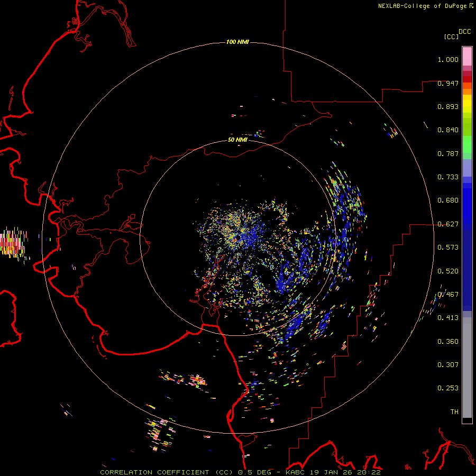Click the 0.680 scale value
This screenshot has height=476, width=476.
(x=448, y=200)
